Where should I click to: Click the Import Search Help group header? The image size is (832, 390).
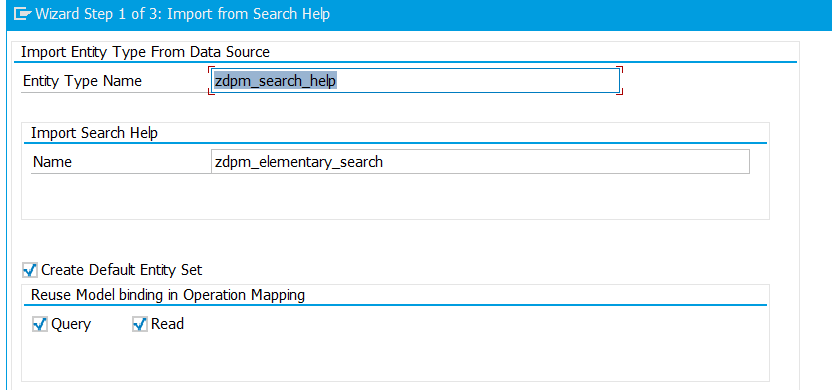pos(94,133)
